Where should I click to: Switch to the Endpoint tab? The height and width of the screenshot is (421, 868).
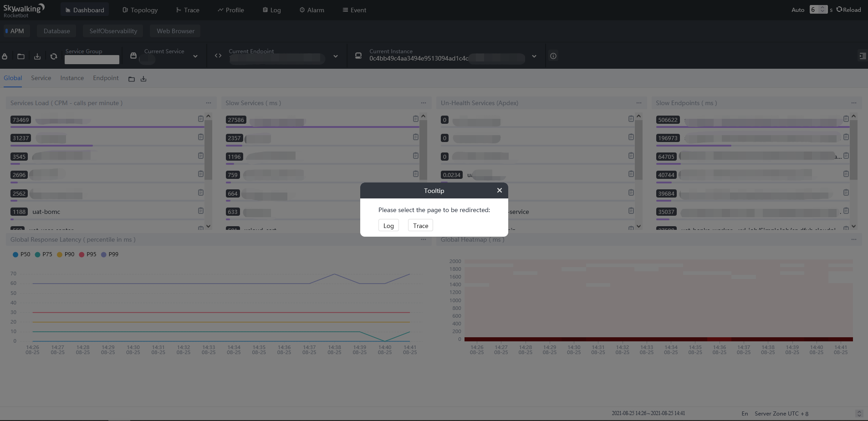106,78
